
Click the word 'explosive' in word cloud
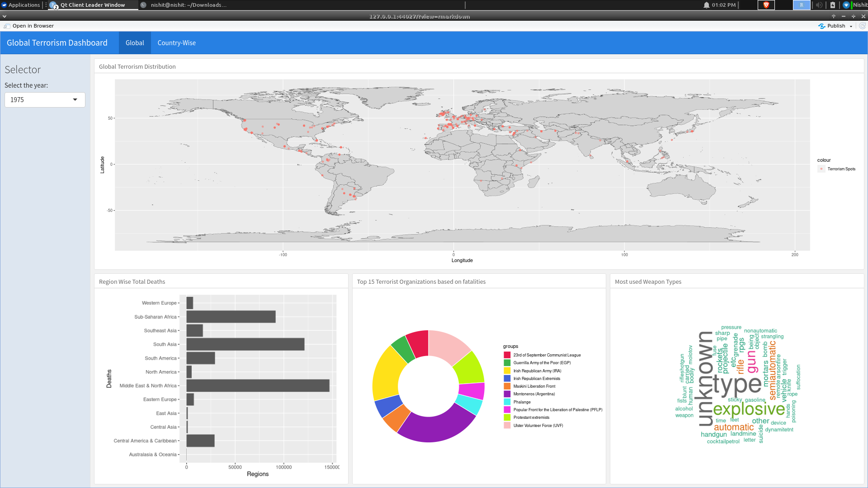click(x=749, y=409)
